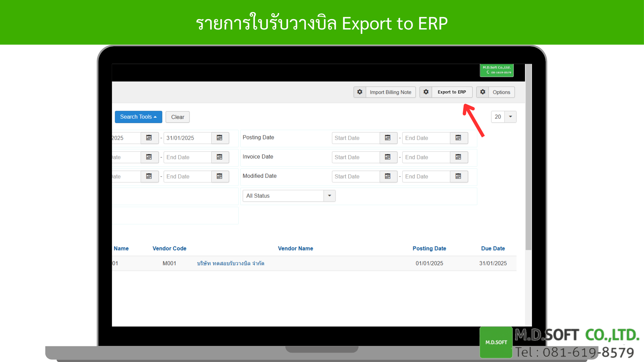Click Posting Date Start Date input field

[x=356, y=138]
